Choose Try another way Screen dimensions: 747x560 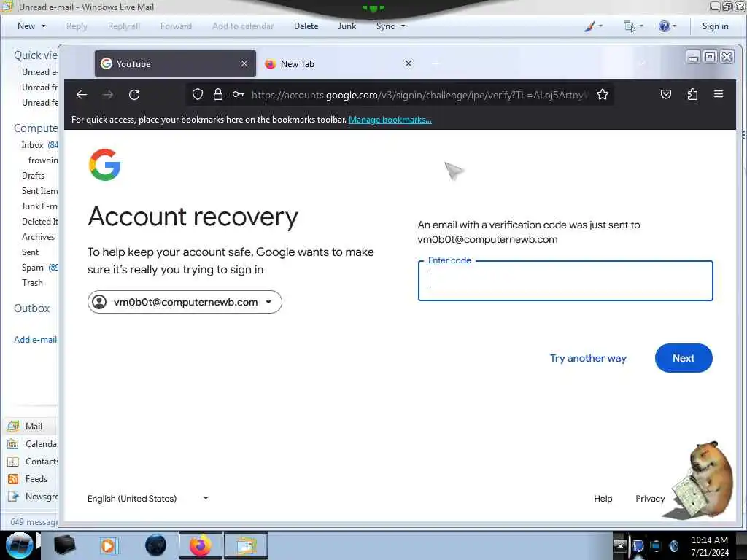588,358
